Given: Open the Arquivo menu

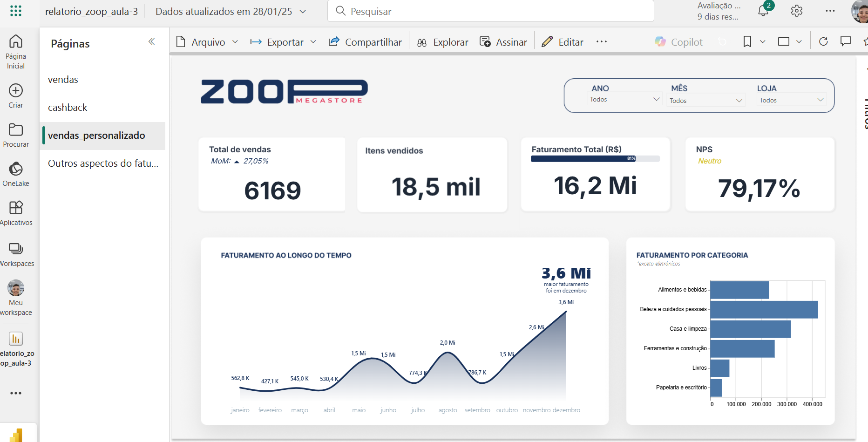Looking at the screenshot, I should (x=207, y=42).
